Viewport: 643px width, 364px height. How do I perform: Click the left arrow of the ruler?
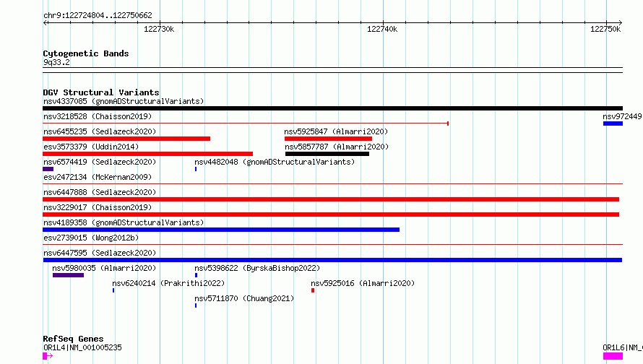[x=45, y=23]
